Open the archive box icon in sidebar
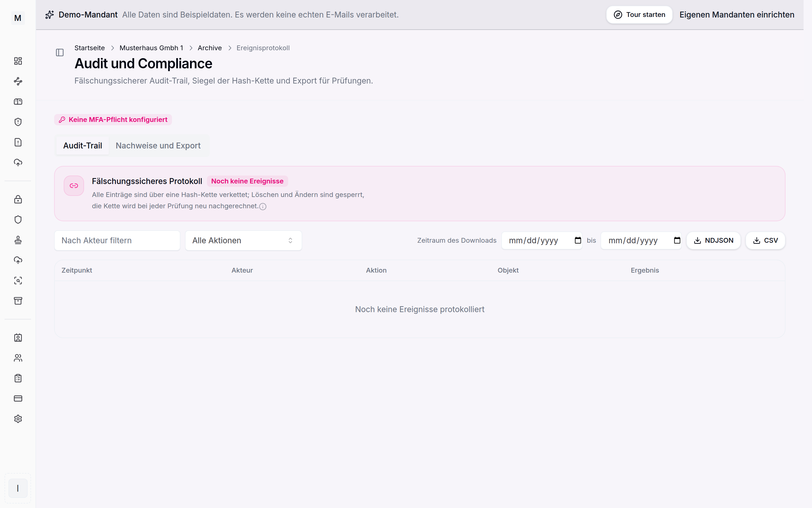This screenshot has width=812, height=508. point(18,301)
